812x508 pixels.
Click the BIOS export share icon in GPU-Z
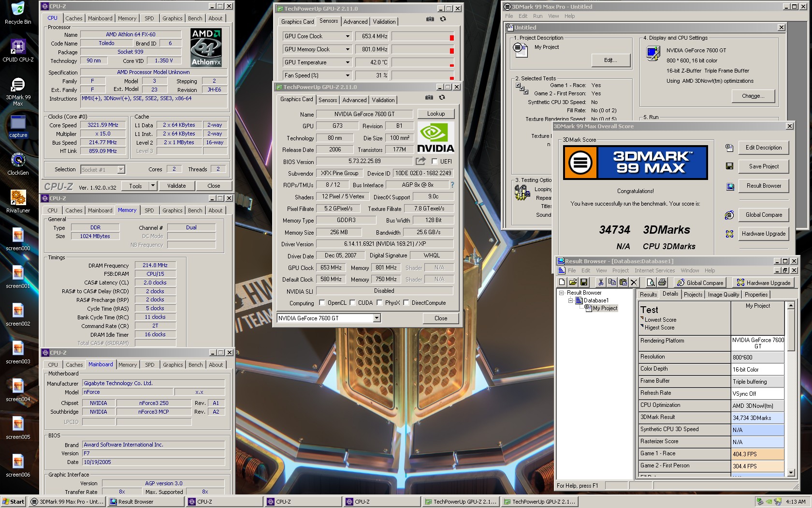[x=420, y=161]
